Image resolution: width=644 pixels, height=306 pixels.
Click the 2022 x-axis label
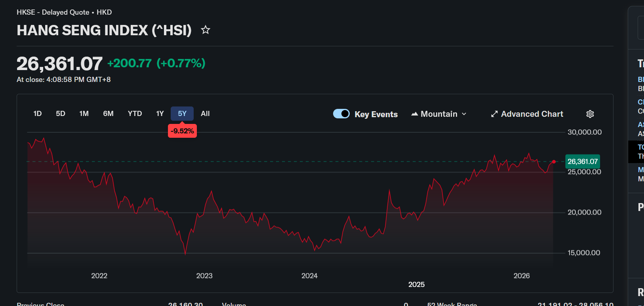[x=99, y=276]
